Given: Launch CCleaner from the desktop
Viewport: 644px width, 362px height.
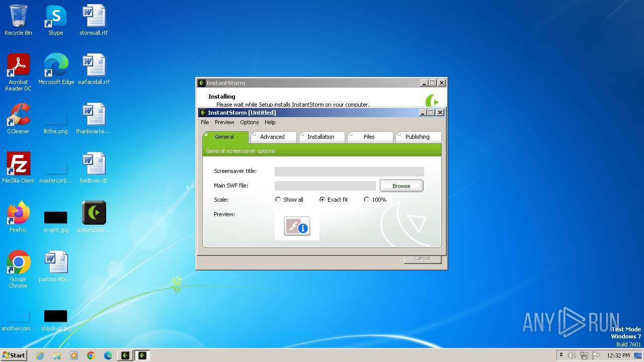Looking at the screenshot, I should click(18, 119).
